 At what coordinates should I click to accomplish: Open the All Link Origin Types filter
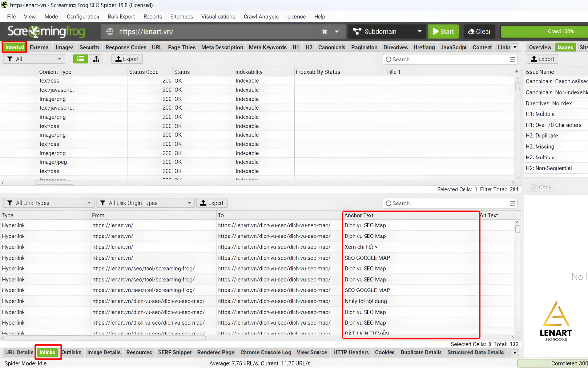click(x=146, y=203)
